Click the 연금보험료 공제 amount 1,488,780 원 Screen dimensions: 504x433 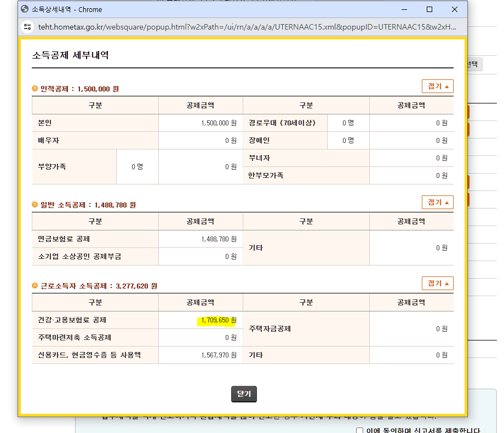coord(219,239)
